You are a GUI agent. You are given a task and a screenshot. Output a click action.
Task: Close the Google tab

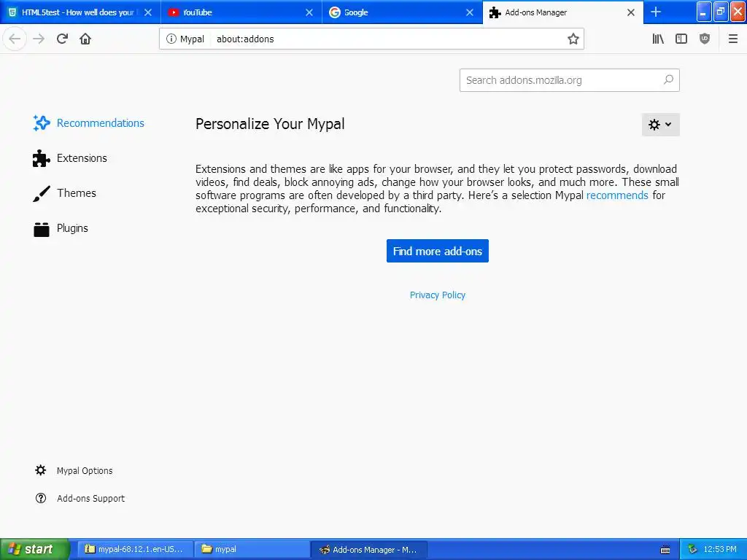(470, 12)
